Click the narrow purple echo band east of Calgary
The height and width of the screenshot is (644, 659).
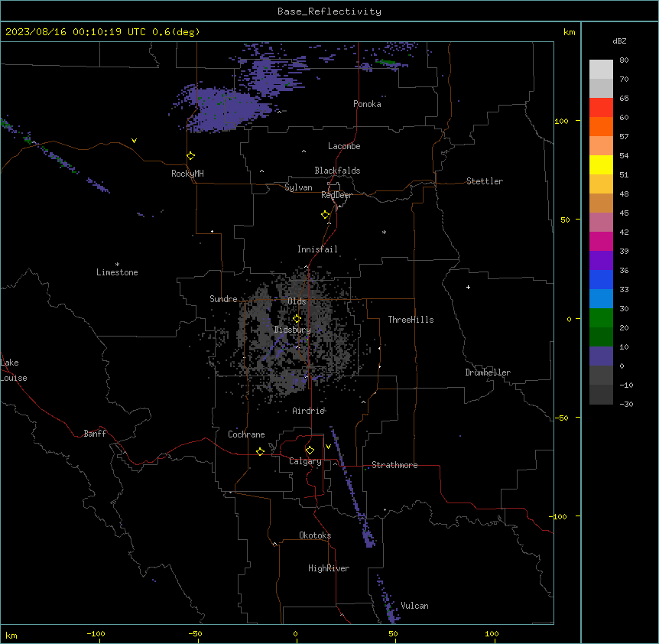[x=352, y=488]
